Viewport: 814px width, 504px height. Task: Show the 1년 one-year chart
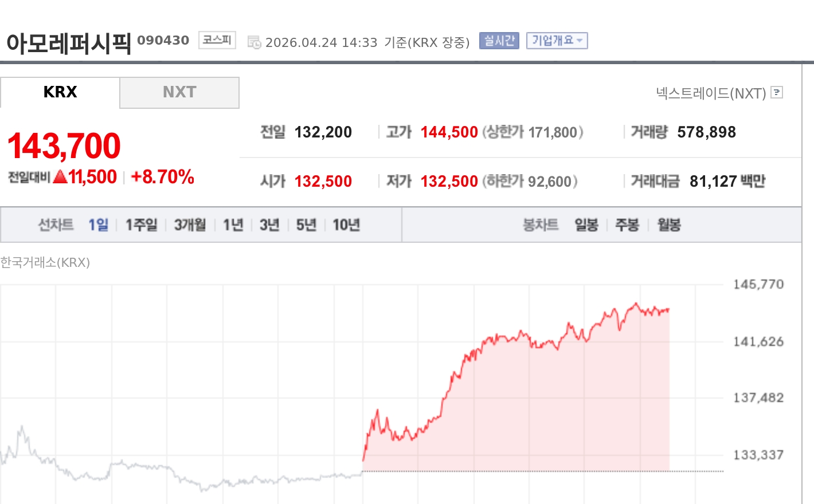click(x=232, y=225)
